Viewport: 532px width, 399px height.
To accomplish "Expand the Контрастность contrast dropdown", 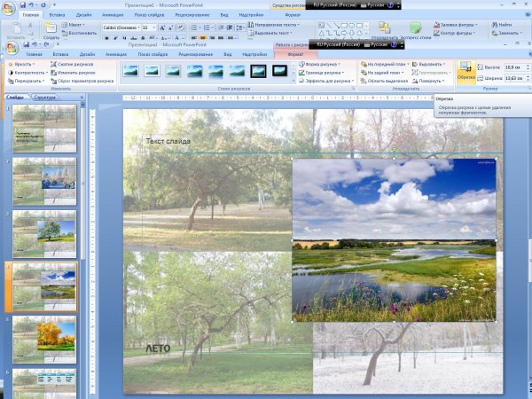I will (25, 72).
